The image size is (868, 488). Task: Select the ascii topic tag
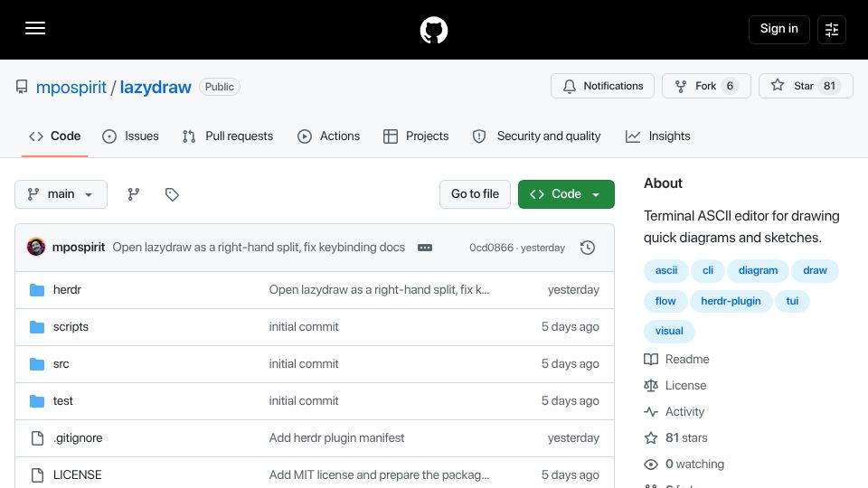tap(666, 270)
